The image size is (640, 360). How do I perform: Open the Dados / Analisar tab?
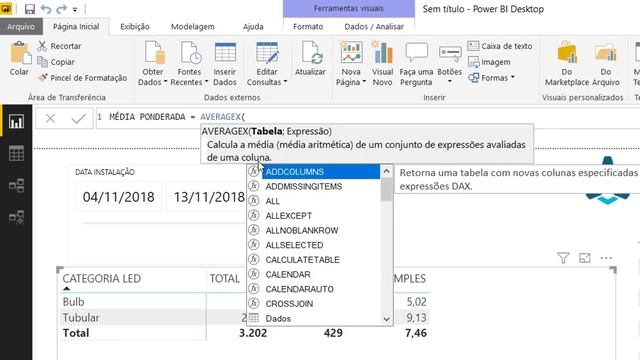click(x=374, y=27)
